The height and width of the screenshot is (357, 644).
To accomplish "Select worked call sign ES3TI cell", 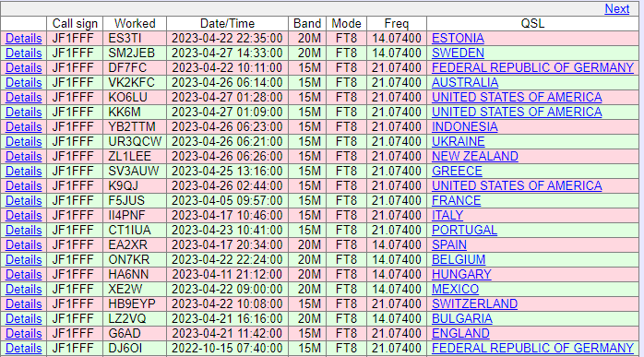I will coord(135,38).
